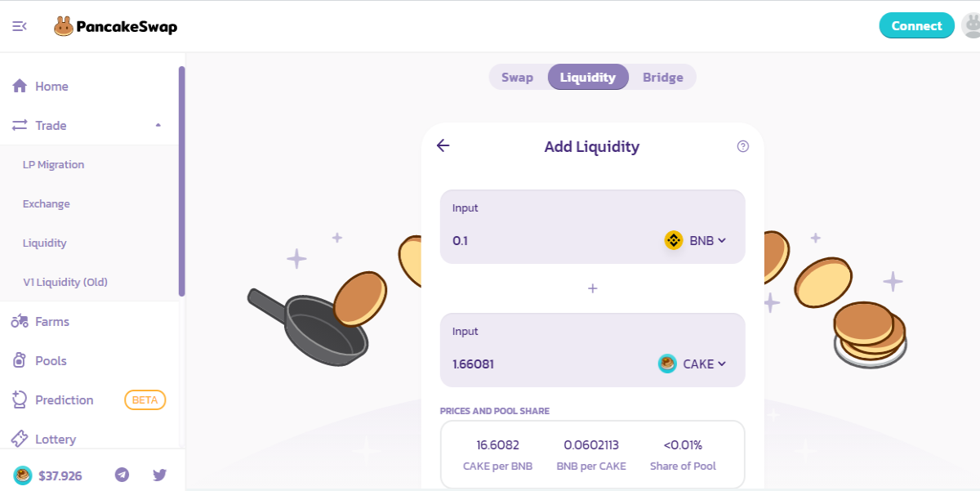Click the CAKE price token icon

[22, 475]
